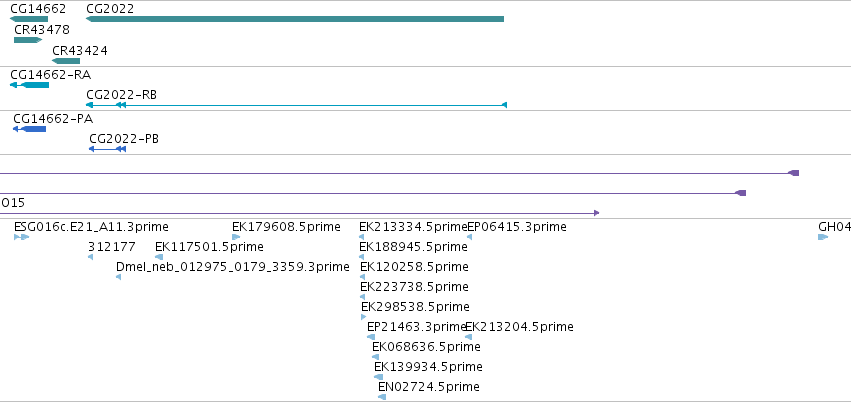Select the CG2022 gene bar
The height and width of the screenshot is (402, 851).
(x=295, y=19)
